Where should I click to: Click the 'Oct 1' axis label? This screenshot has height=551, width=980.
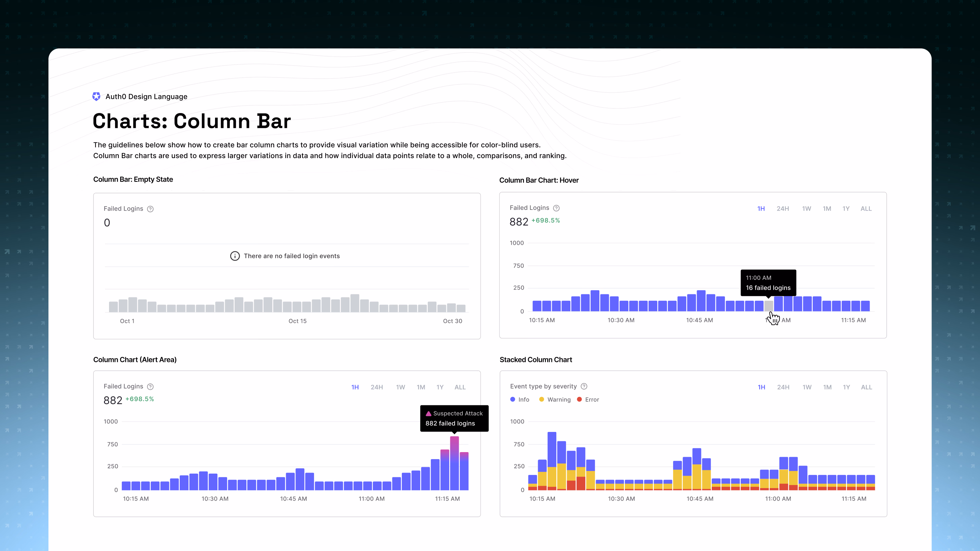[x=127, y=321]
